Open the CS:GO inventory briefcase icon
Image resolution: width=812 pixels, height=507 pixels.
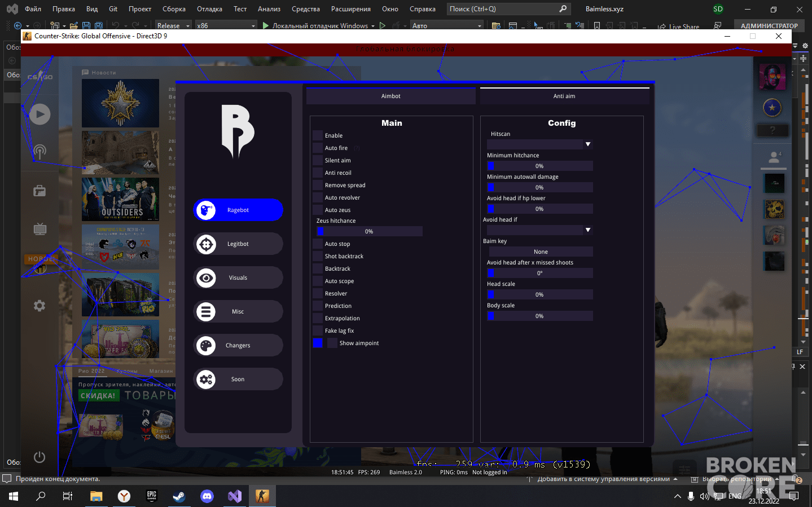pyautogui.click(x=39, y=191)
